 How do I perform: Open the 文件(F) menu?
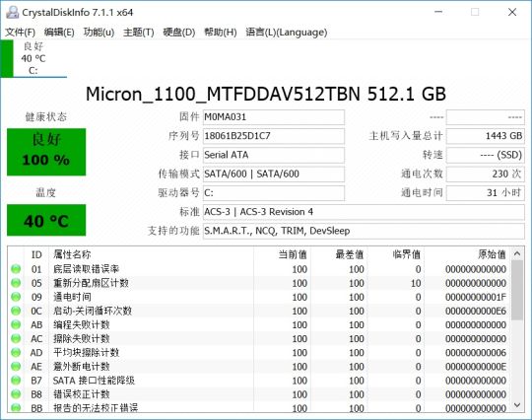[21, 33]
